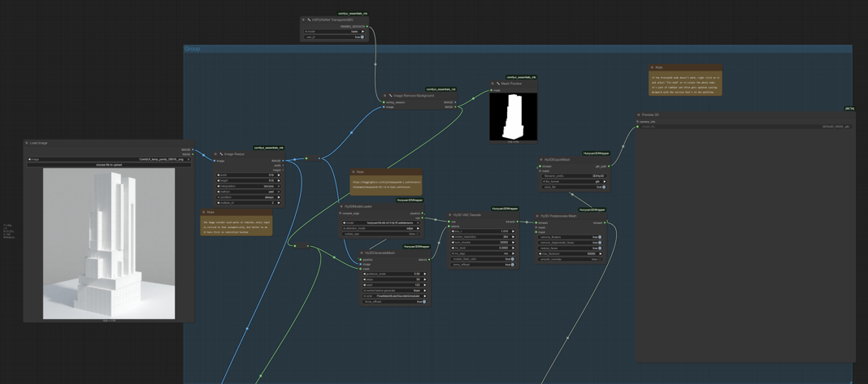The image size is (868, 384).
Task: Toggle smooth_normals in Postprocess Mesh
Action: (571, 259)
